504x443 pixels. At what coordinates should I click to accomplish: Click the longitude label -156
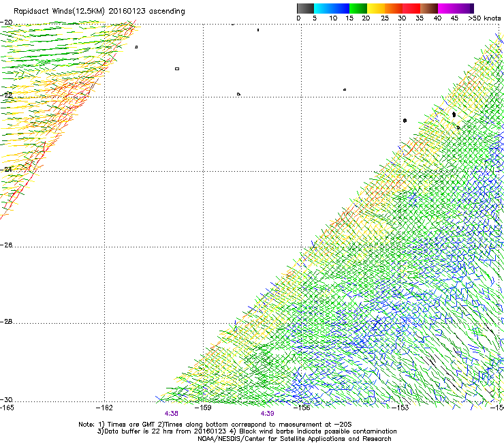(302, 408)
